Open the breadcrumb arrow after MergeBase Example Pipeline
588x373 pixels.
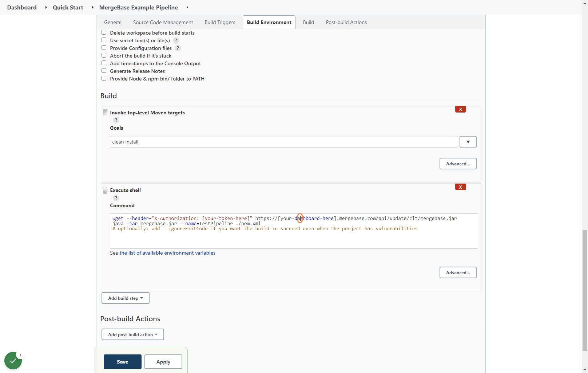(x=187, y=7)
